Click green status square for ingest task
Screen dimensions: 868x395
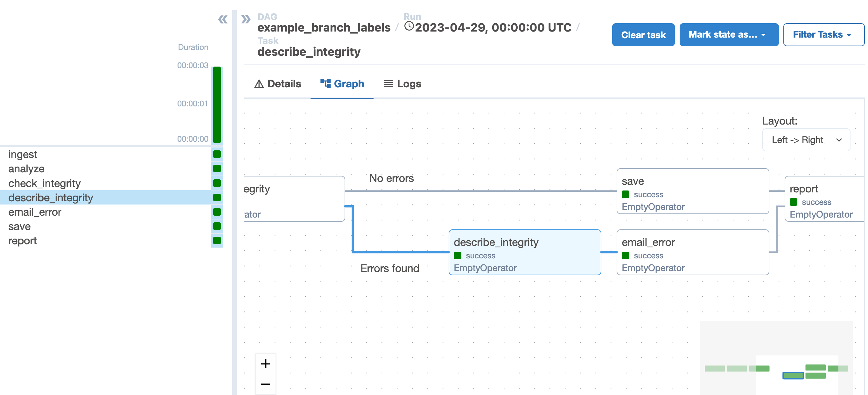pos(217,154)
